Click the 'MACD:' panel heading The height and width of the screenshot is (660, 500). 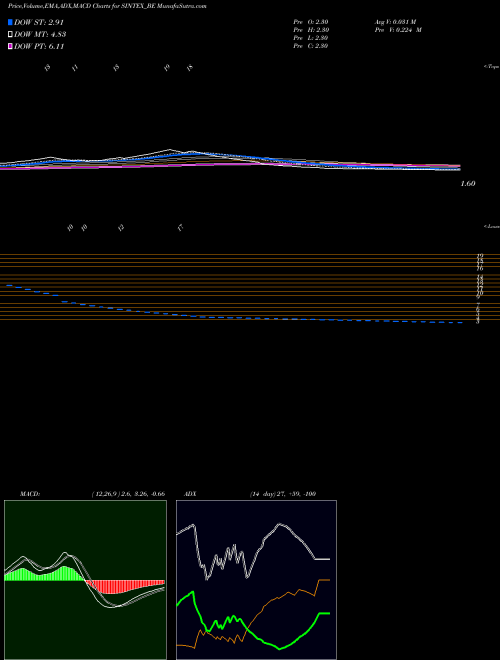pyautogui.click(x=30, y=494)
